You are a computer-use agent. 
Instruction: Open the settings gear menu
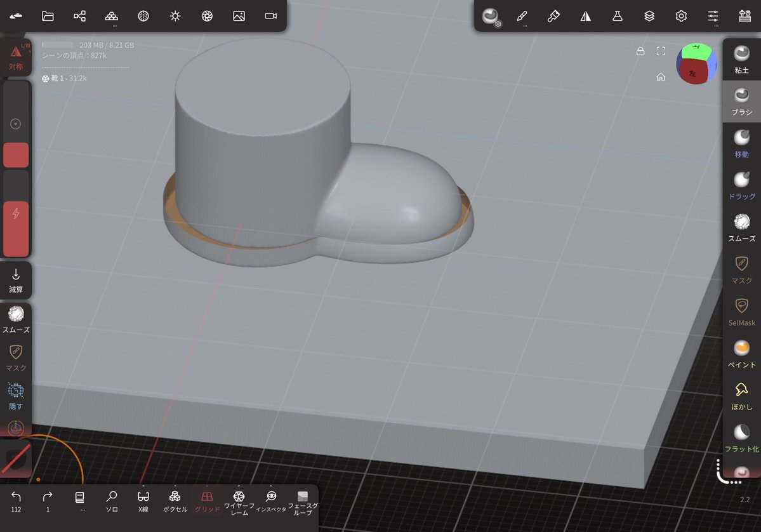[x=681, y=16]
